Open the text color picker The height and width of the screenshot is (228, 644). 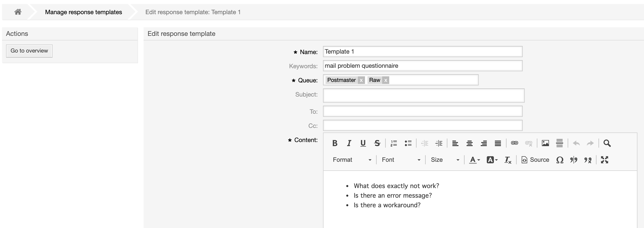click(474, 160)
